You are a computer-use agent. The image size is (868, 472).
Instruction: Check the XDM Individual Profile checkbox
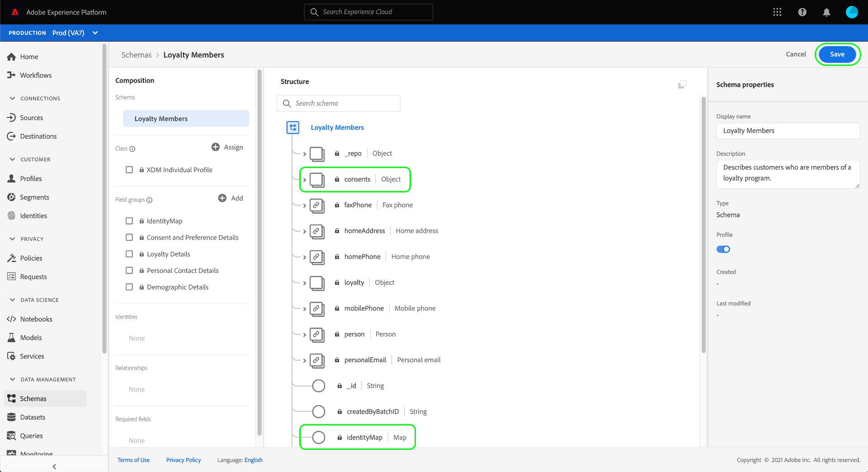[x=129, y=170]
